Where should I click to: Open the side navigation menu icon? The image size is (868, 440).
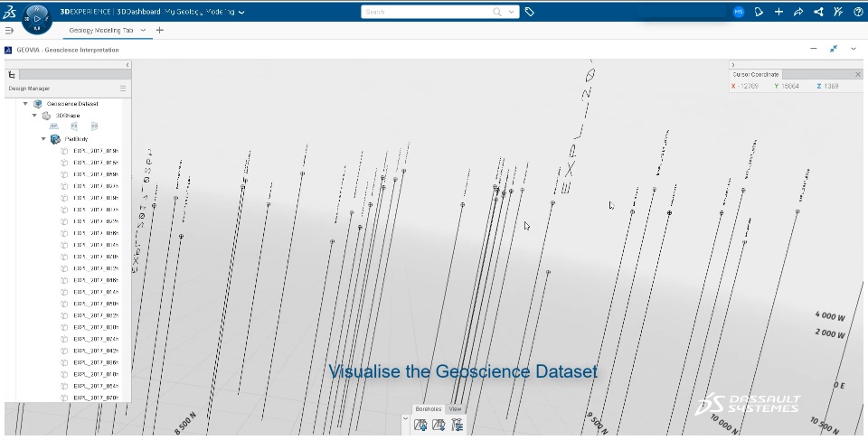click(9, 31)
